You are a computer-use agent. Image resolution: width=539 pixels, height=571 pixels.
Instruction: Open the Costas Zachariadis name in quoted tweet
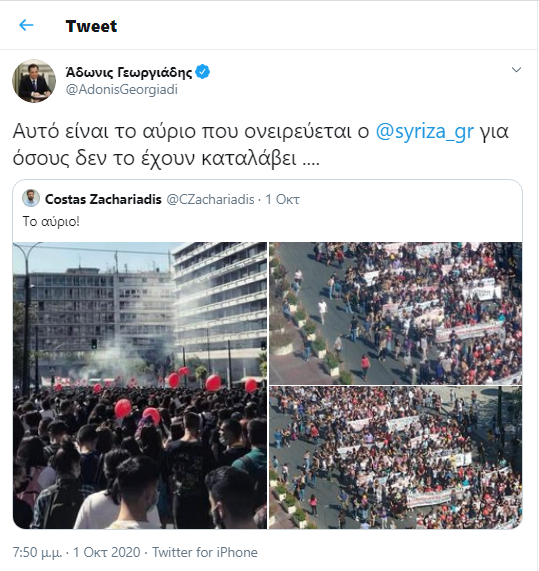[103, 199]
